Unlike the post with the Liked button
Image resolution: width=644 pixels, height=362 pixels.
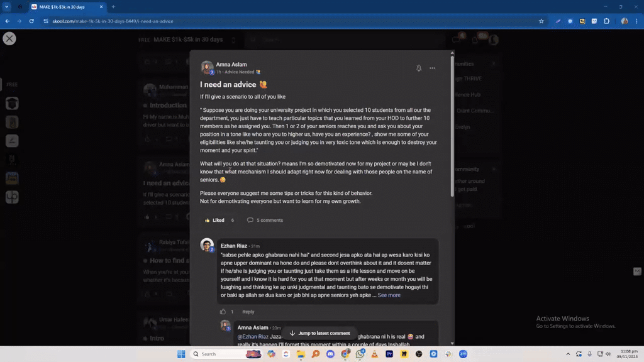(x=214, y=220)
